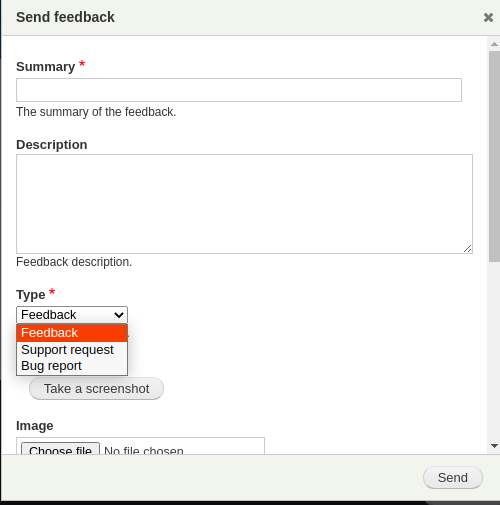Open the Choose file picker

(60, 449)
